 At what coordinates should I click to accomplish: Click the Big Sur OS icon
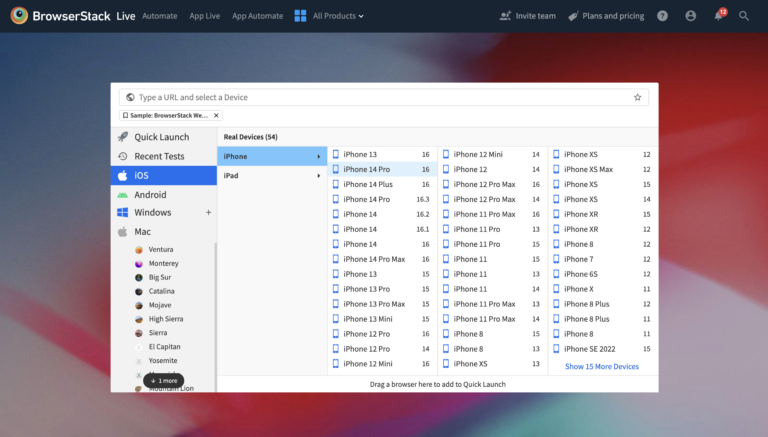139,277
